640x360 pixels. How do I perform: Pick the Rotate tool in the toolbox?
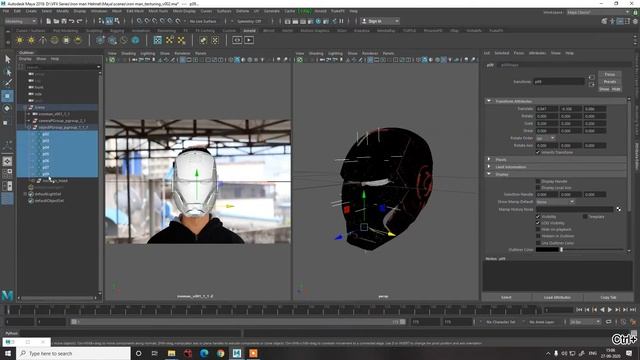pos(7,109)
